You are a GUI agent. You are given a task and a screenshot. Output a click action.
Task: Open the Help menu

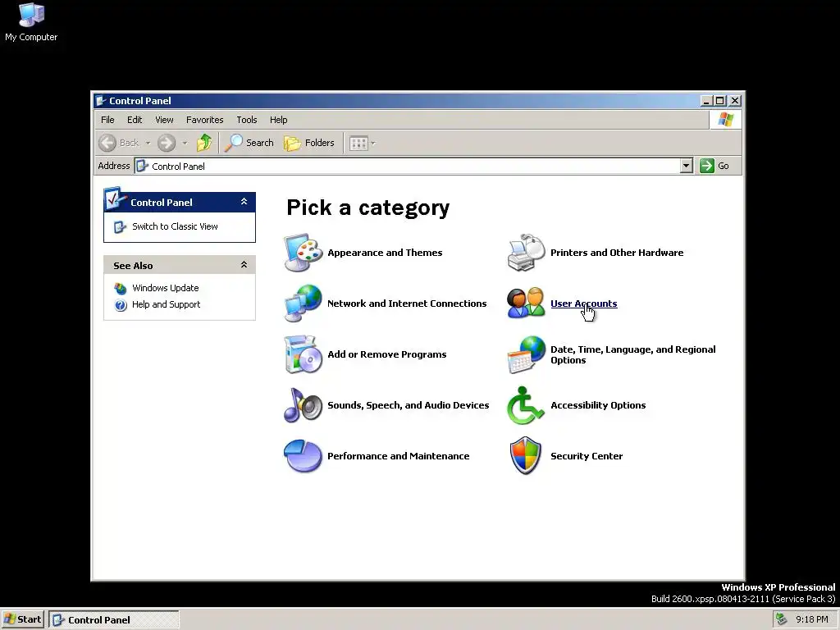pos(279,120)
